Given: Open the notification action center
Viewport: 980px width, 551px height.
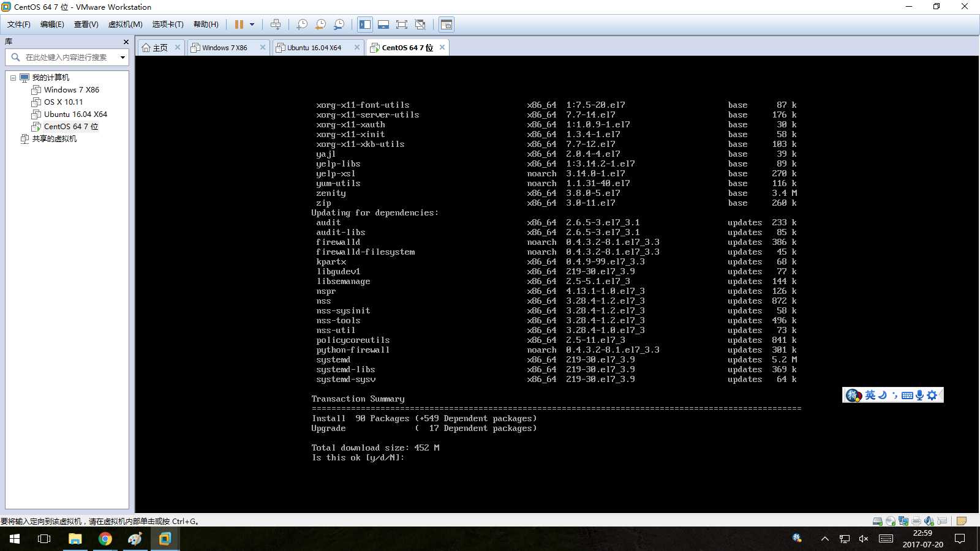Looking at the screenshot, I should pos(960,539).
